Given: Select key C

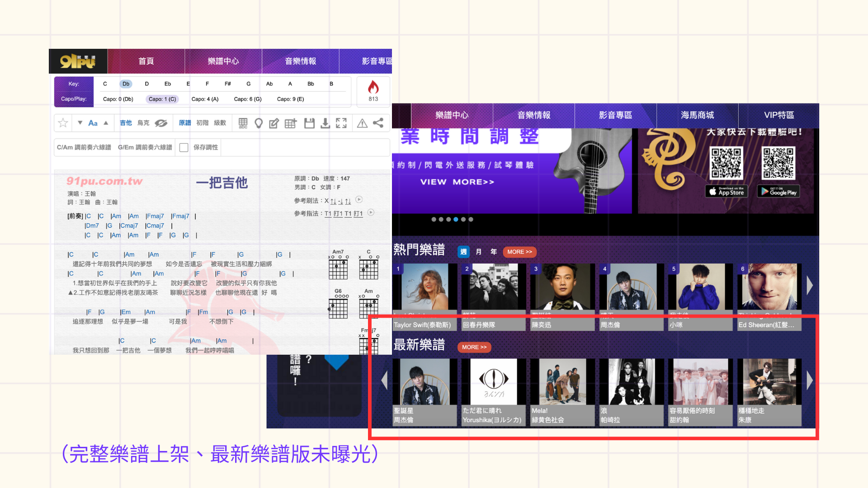Looking at the screenshot, I should [105, 84].
